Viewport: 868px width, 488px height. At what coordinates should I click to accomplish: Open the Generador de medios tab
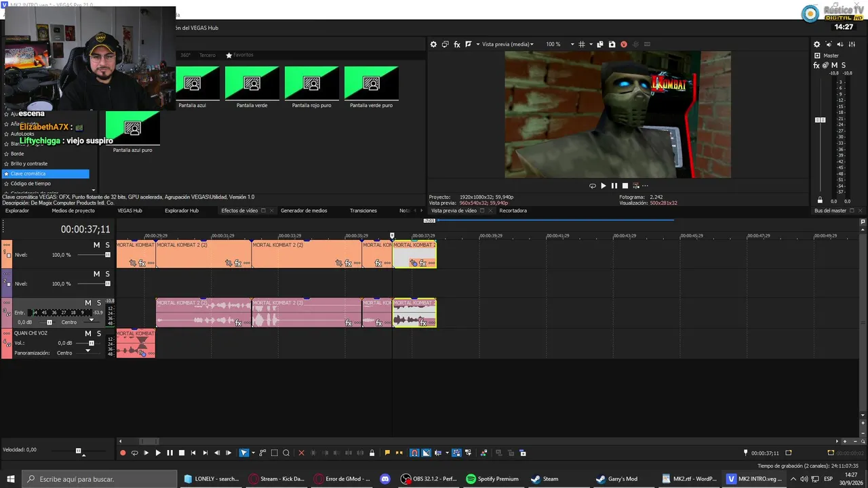click(304, 211)
